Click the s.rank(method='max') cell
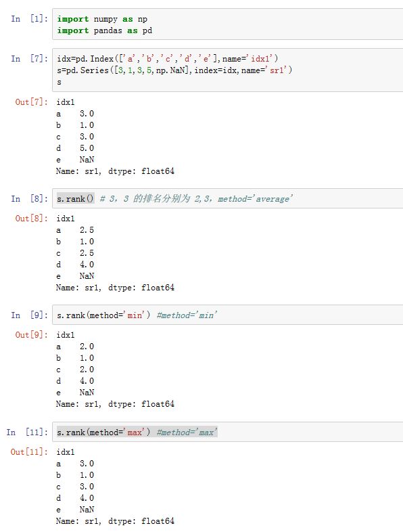 (x=228, y=432)
